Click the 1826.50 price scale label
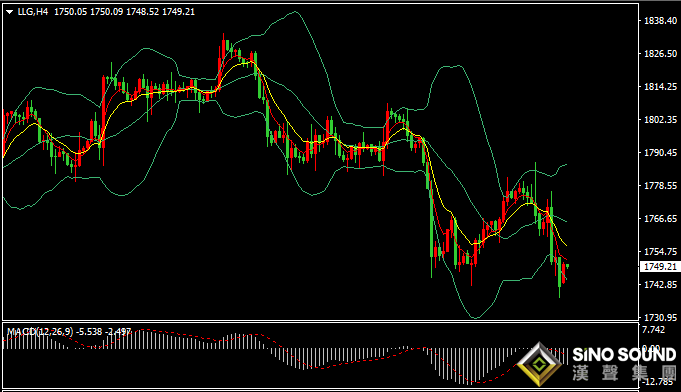This screenshot has width=681, height=392. pos(660,53)
